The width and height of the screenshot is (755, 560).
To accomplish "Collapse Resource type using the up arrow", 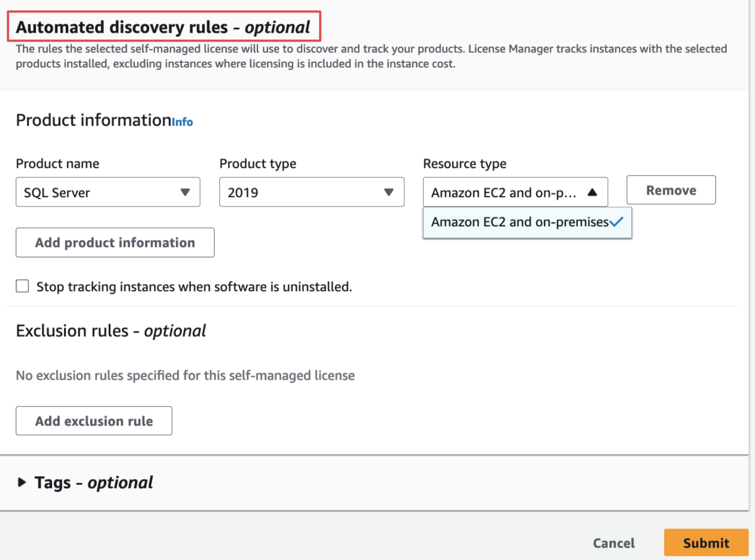I will coord(592,192).
